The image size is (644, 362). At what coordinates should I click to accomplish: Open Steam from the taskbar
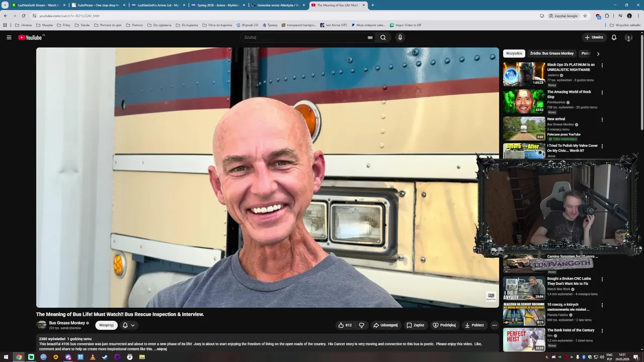(x=105, y=357)
